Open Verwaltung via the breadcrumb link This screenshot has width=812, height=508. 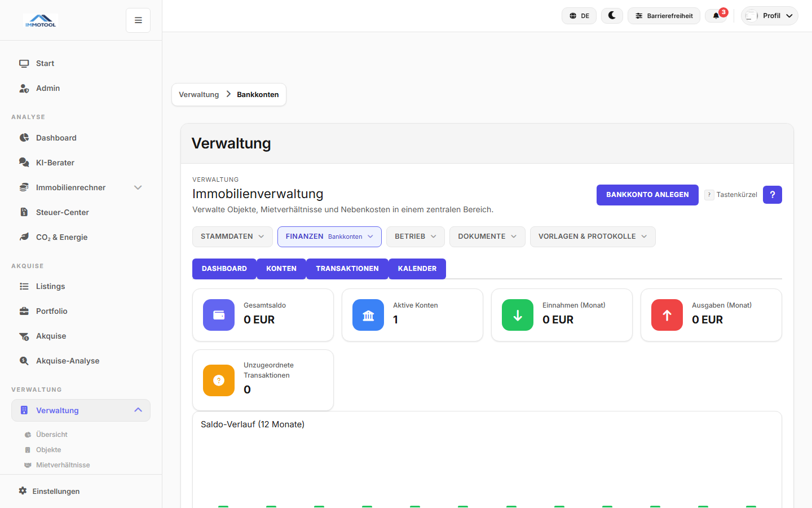click(198, 94)
